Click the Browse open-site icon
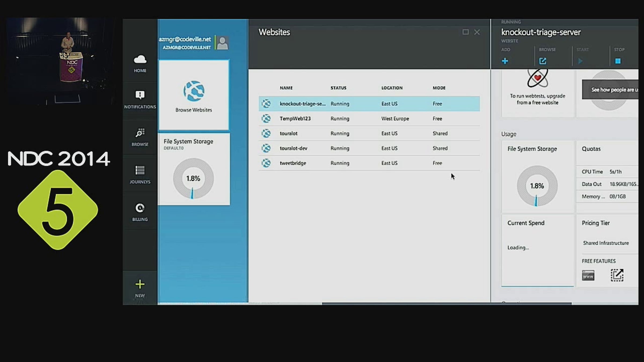 pos(543,61)
